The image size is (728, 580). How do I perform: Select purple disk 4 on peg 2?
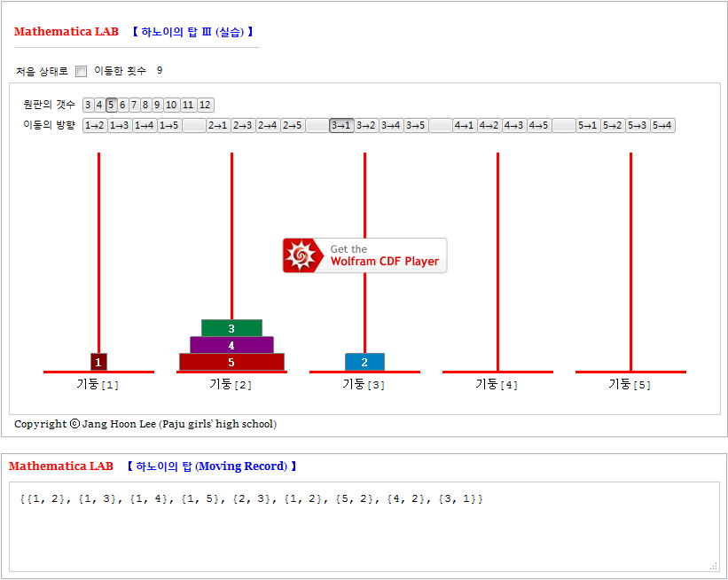231,346
